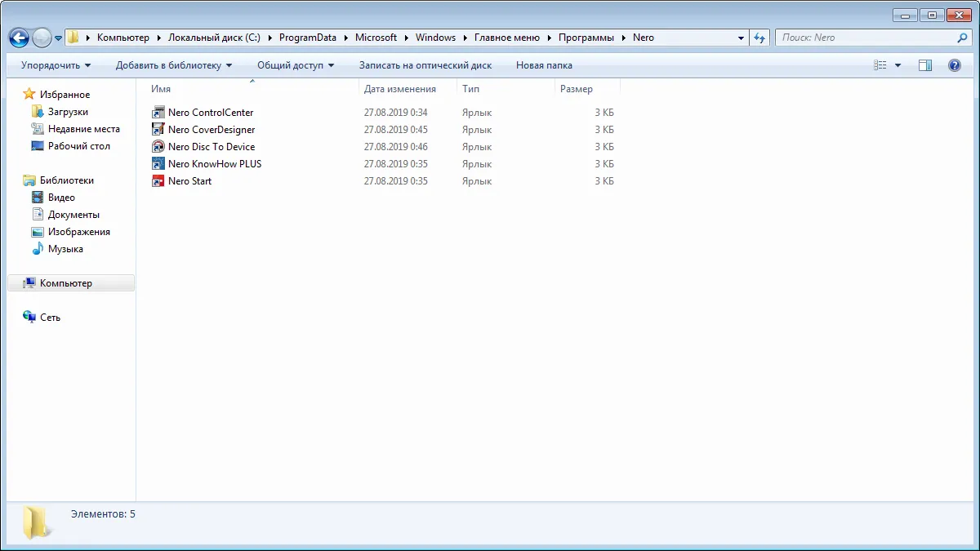The width and height of the screenshot is (980, 551).
Task: Select the Nero ControlCenter shortcut icon
Action: [158, 113]
